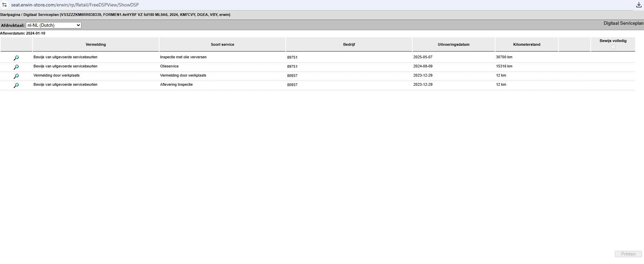The height and width of the screenshot is (264, 644).
Task: Click magnifier icon for Olieservice row
Action: pos(16,67)
